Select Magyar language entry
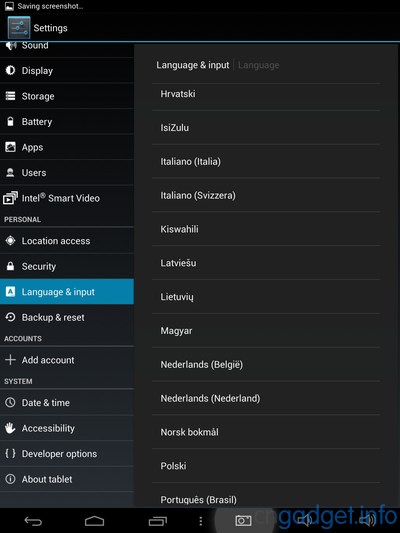Screen dimensions: 400x533 coord(266,331)
